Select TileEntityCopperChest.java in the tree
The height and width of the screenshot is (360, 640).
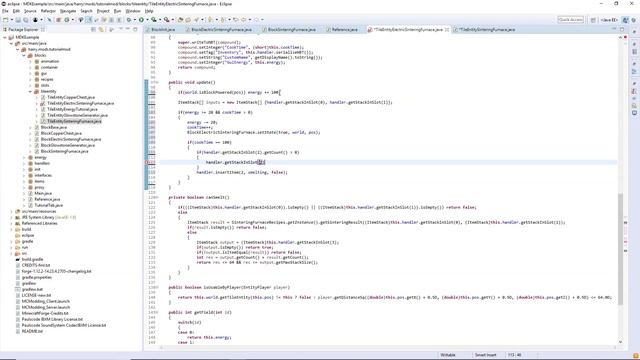pyautogui.click(x=71, y=98)
